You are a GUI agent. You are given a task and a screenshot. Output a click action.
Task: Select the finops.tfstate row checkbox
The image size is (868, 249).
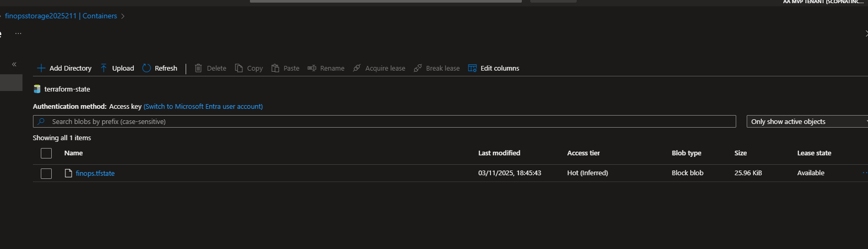point(47,173)
